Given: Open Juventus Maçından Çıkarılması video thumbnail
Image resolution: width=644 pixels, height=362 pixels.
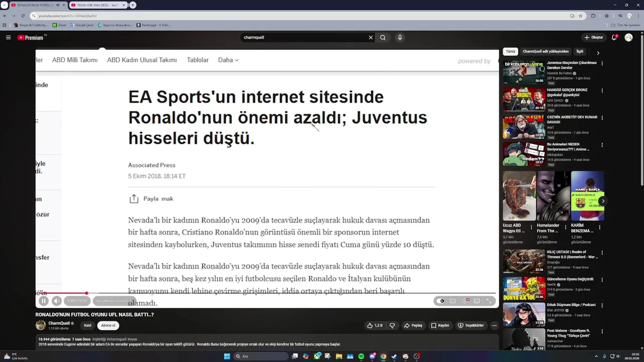Looking at the screenshot, I should coord(524,72).
